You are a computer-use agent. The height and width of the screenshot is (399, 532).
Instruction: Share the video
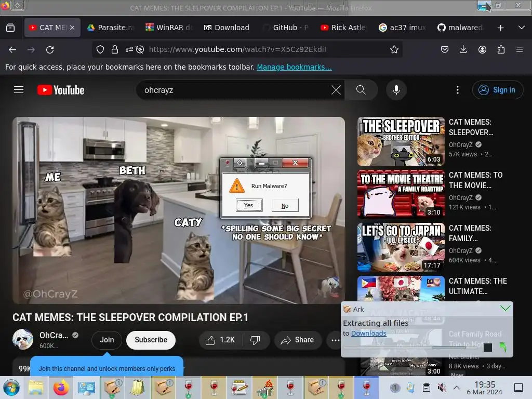click(298, 340)
